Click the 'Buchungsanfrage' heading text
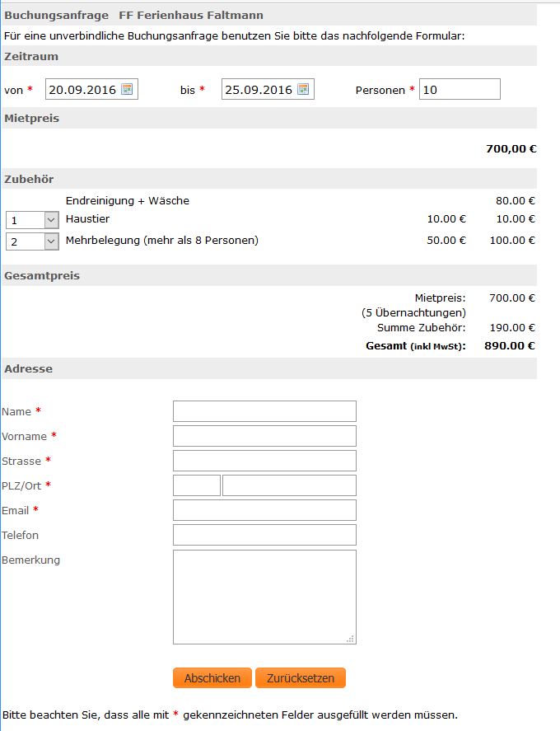The width and height of the screenshot is (560, 731). [x=56, y=16]
